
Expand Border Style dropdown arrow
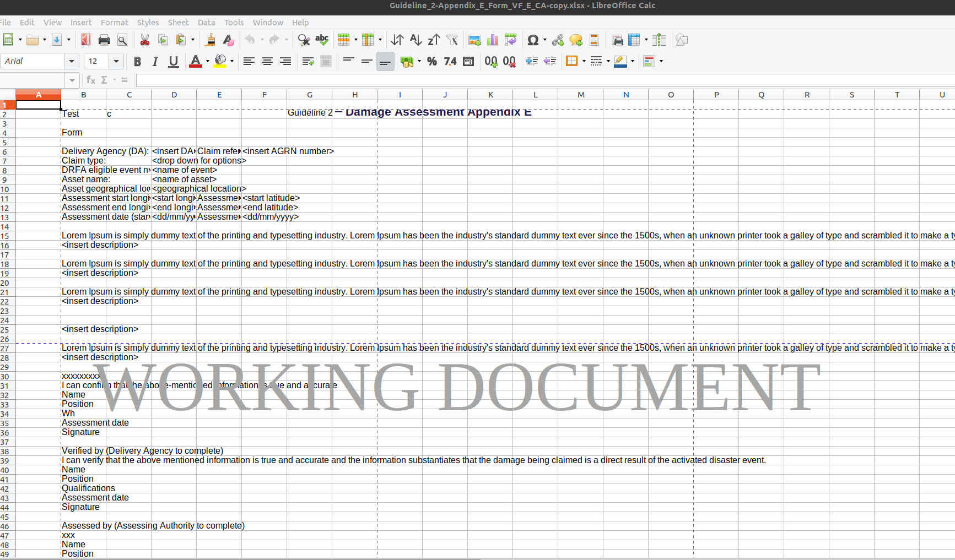[608, 61]
